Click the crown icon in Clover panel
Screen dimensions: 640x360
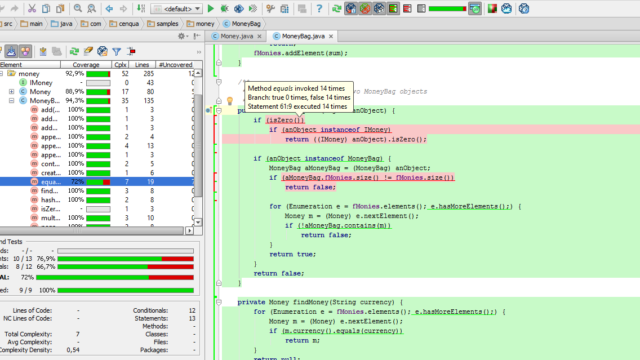click(x=43, y=51)
